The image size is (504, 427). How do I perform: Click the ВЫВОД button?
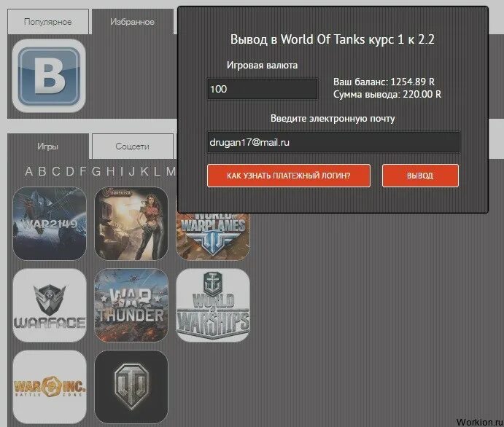pos(420,176)
